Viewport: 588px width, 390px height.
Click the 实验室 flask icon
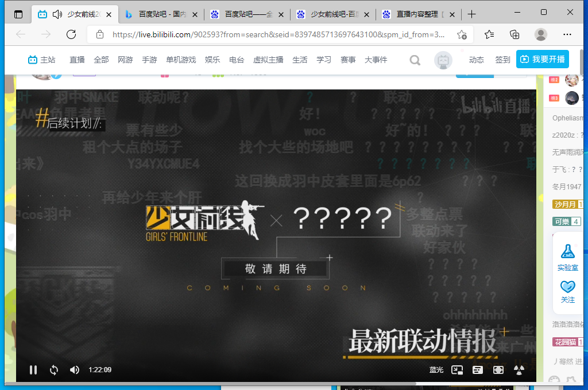click(567, 251)
